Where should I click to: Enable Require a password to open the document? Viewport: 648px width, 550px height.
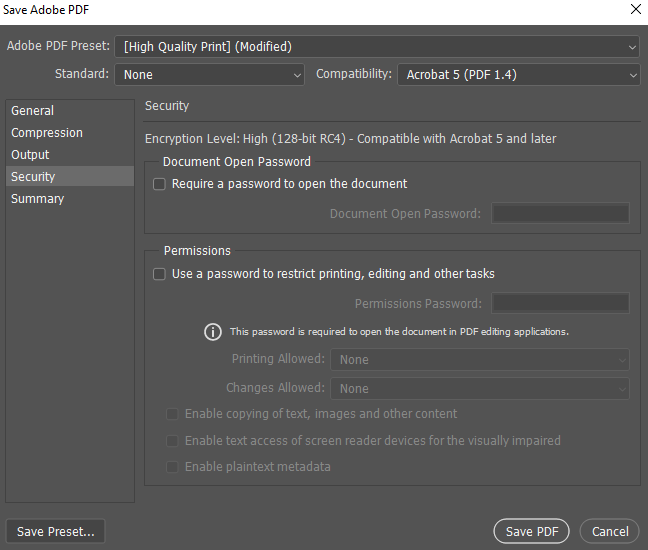[x=159, y=184]
